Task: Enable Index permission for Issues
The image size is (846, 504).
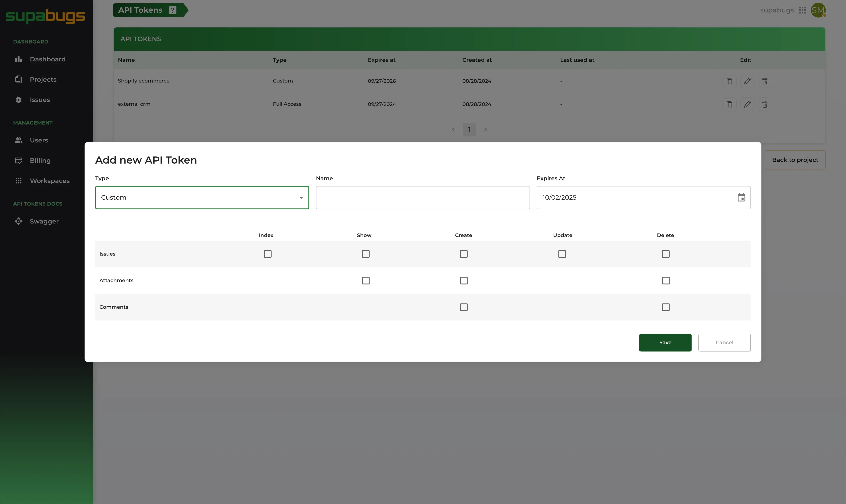Action: [x=267, y=254]
